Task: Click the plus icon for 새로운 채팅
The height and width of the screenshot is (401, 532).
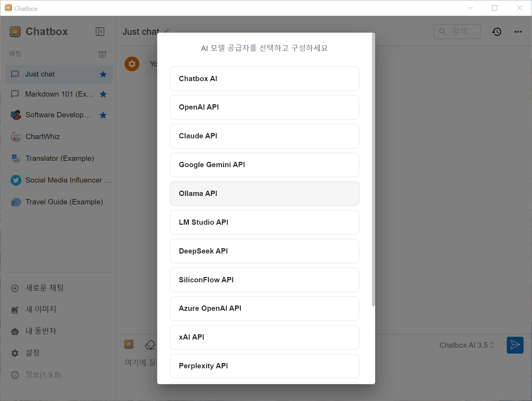Action: 15,288
